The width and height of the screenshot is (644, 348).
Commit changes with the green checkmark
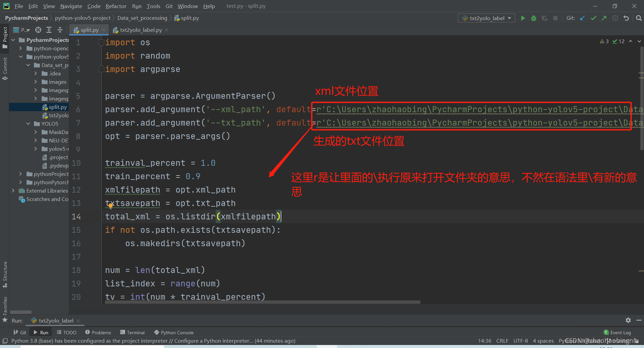coord(593,18)
